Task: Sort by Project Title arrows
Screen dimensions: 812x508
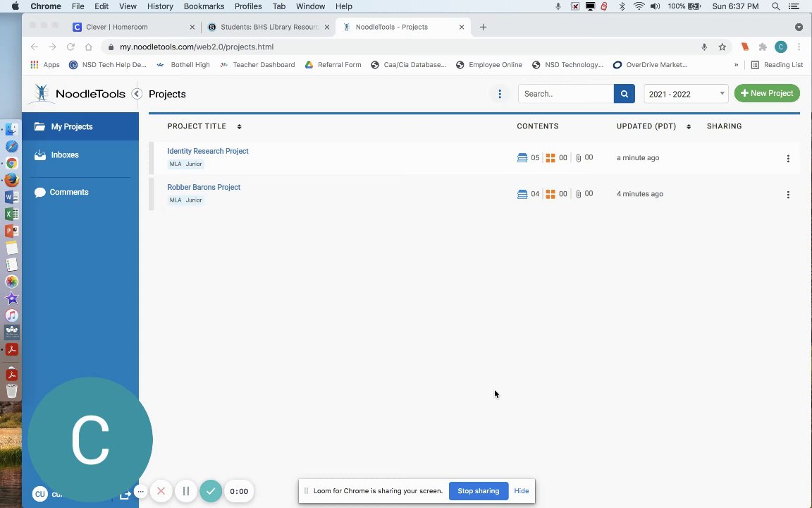Action: coord(239,126)
